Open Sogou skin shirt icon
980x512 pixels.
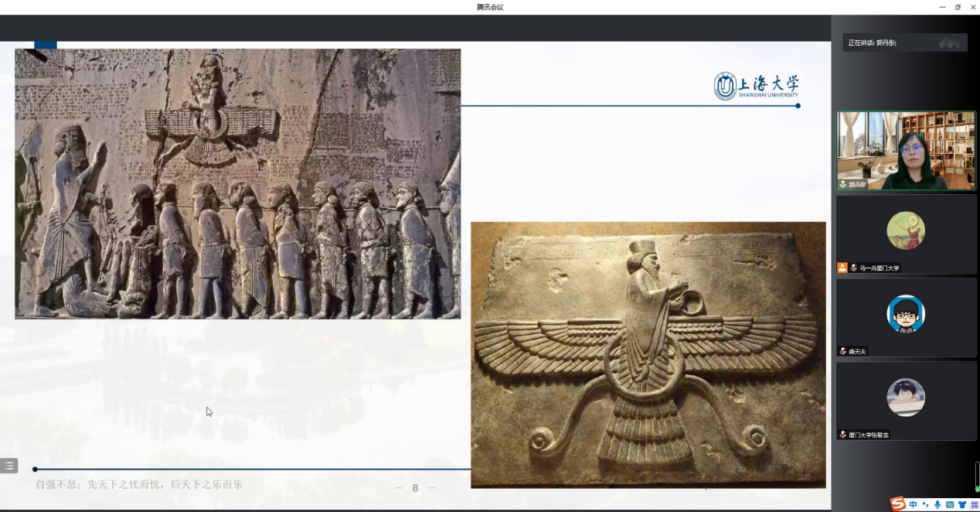pyautogui.click(x=961, y=505)
